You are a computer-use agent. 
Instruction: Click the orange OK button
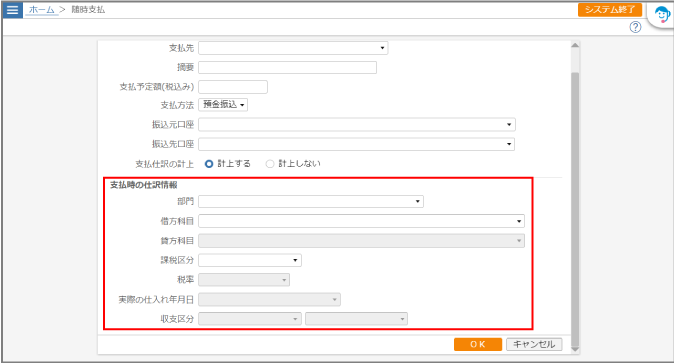coord(478,344)
